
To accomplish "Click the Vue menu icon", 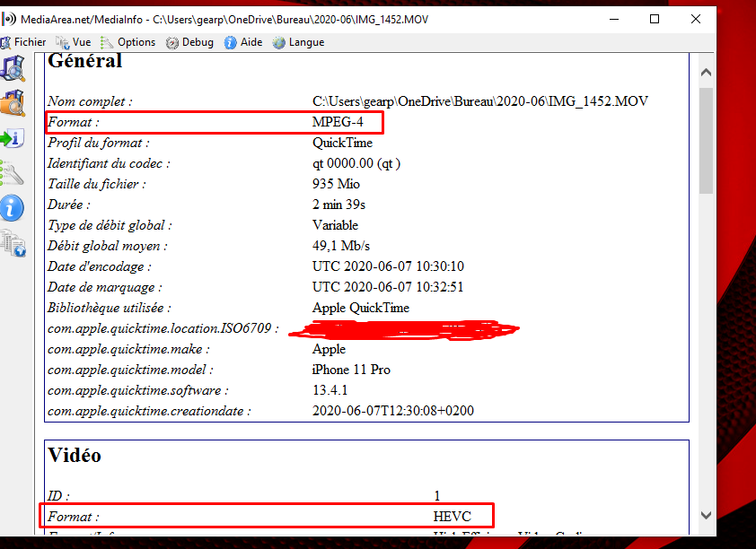I will pos(62,43).
